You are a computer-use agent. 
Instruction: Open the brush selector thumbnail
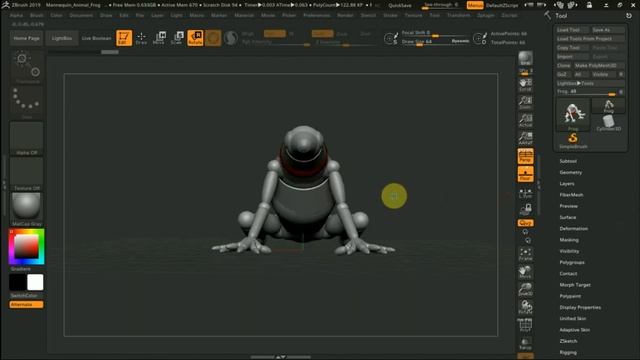point(27,67)
